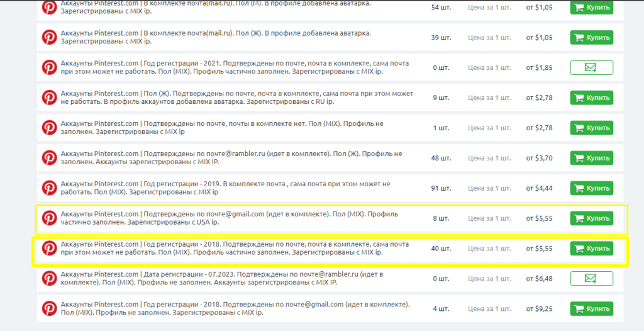Click the '39 шт.' quantity
Viewport: 644px width, 331px height.
[441, 37]
